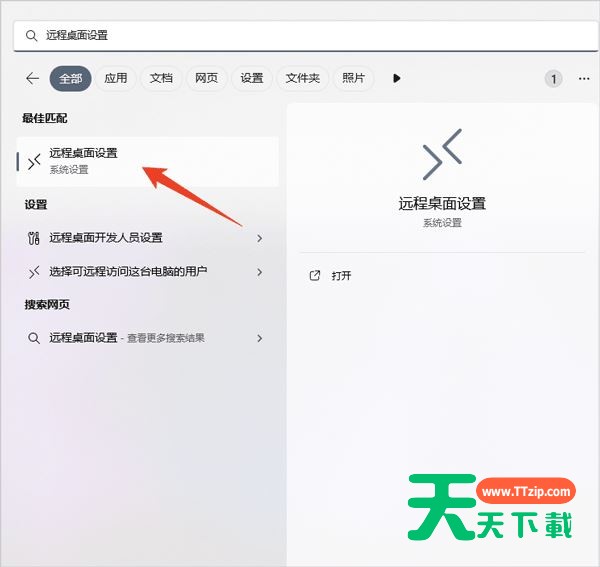This screenshot has height=567, width=600.
Task: Click the 远程桌面设置 title in the preview pane
Action: click(442, 203)
